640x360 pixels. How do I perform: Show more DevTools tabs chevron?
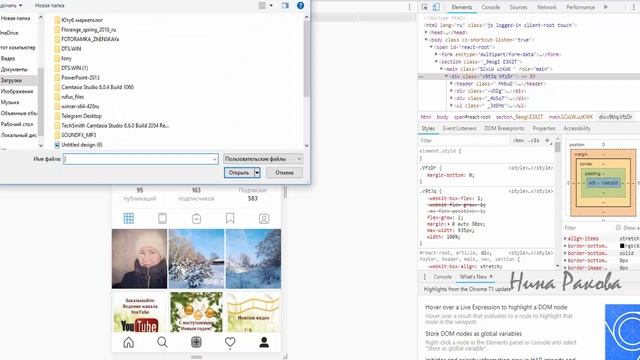tap(606, 7)
